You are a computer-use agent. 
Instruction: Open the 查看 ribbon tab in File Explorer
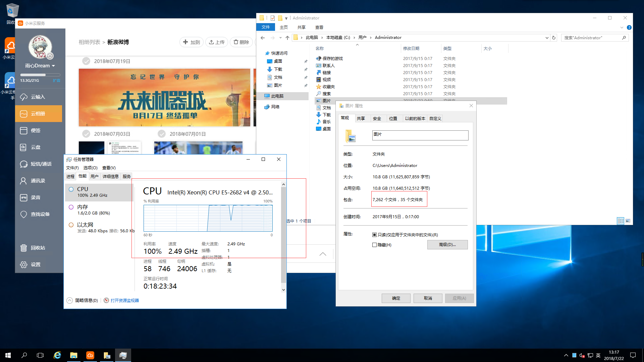point(319,27)
